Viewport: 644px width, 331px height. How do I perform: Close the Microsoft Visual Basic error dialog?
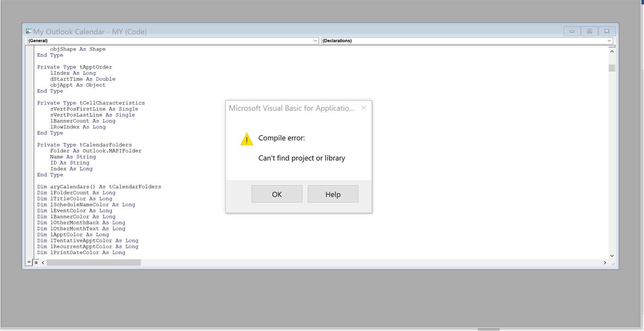click(364, 108)
